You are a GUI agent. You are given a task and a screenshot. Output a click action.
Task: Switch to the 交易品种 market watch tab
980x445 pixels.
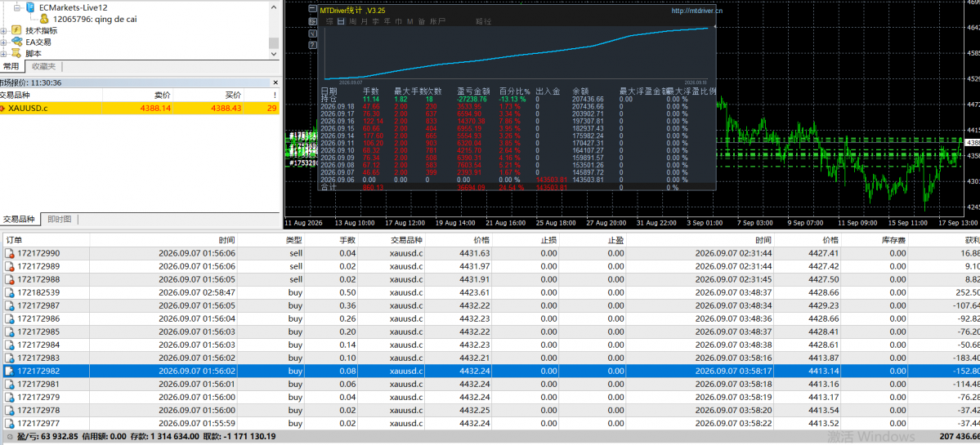pyautogui.click(x=19, y=219)
